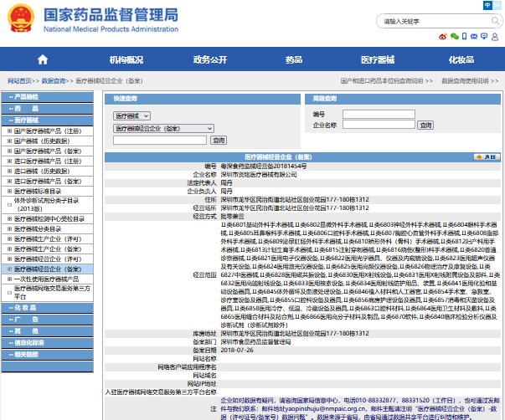Viewport: 505px width, 420px height.
Task: Select the 信息化标准 sidebar section
Action: click(48, 343)
